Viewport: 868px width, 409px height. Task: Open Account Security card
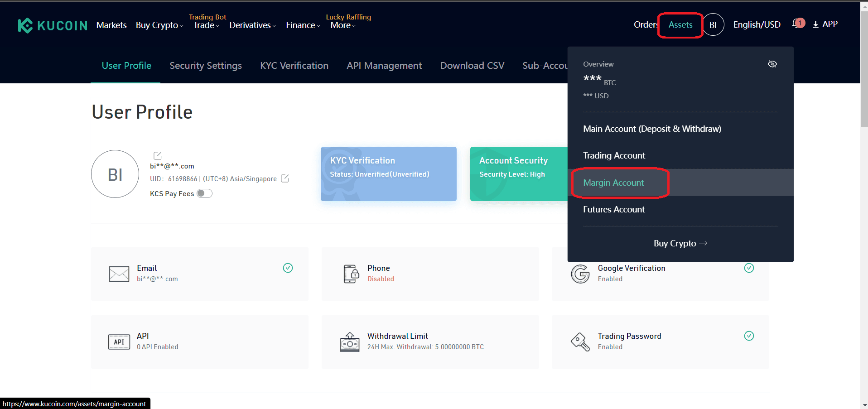(x=519, y=174)
